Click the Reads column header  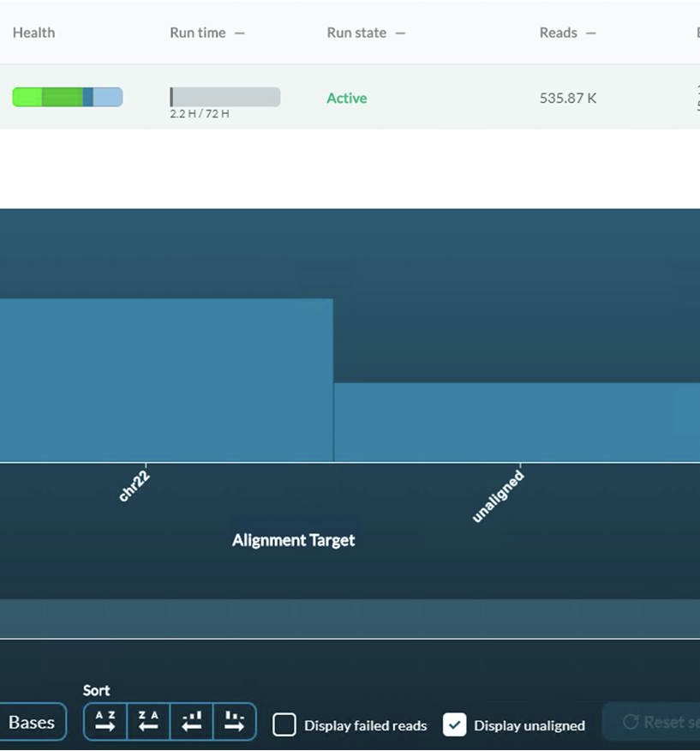click(559, 33)
